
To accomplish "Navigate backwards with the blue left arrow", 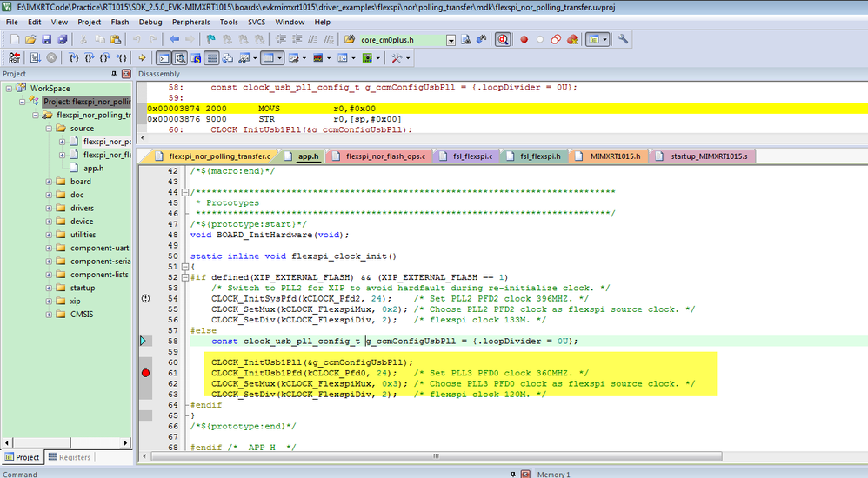I will (x=174, y=40).
